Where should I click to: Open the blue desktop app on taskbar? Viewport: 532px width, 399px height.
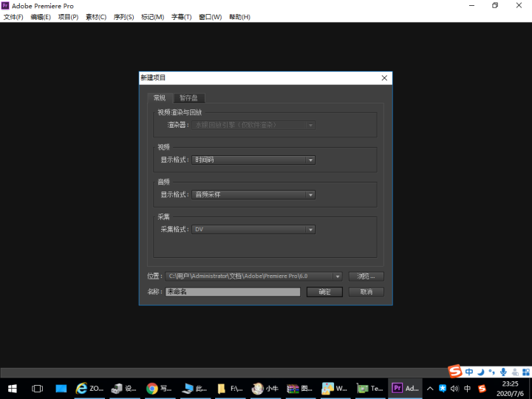61,389
